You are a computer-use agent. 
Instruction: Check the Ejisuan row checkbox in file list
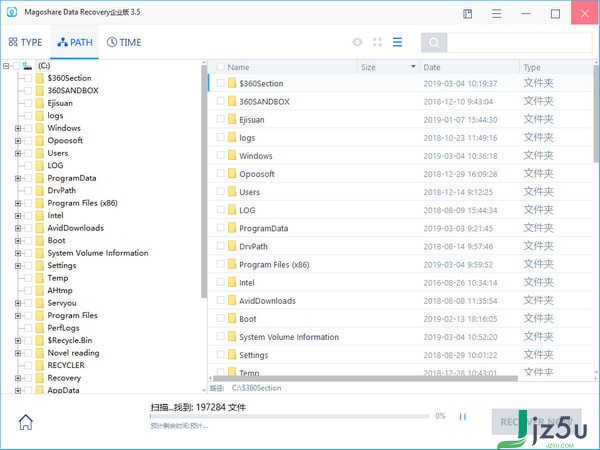coord(220,119)
